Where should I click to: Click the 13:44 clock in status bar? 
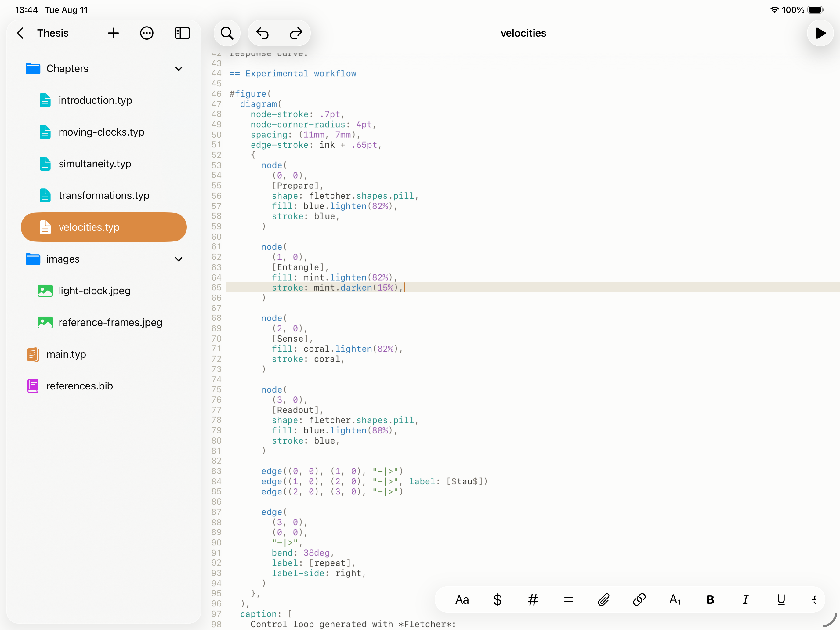point(27,10)
